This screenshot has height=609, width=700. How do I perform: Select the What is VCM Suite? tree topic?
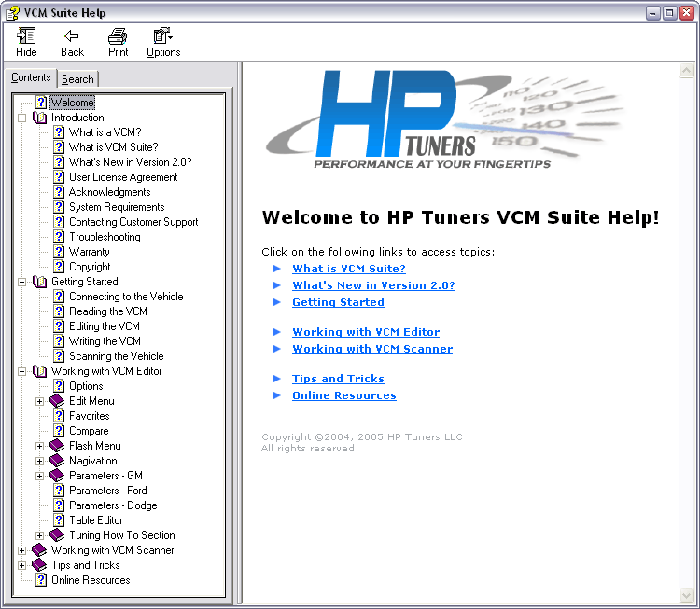[113, 147]
